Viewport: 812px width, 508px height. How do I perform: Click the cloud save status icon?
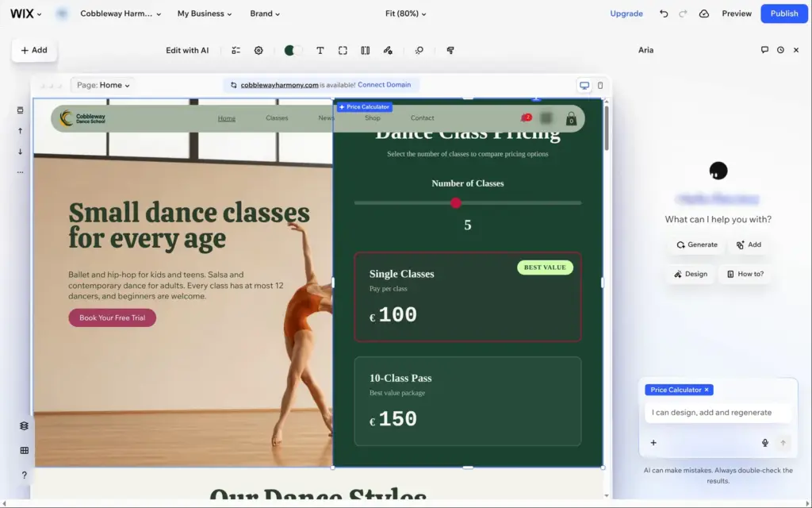pos(704,13)
